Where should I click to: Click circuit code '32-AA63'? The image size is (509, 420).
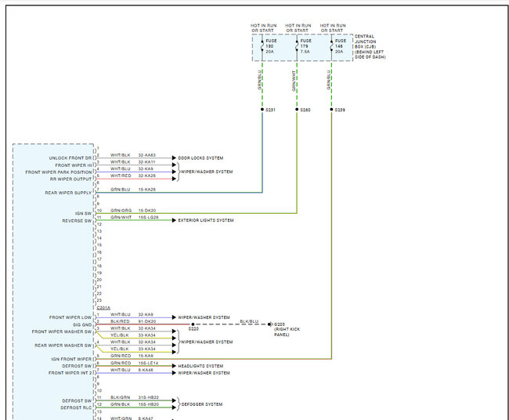(x=147, y=155)
